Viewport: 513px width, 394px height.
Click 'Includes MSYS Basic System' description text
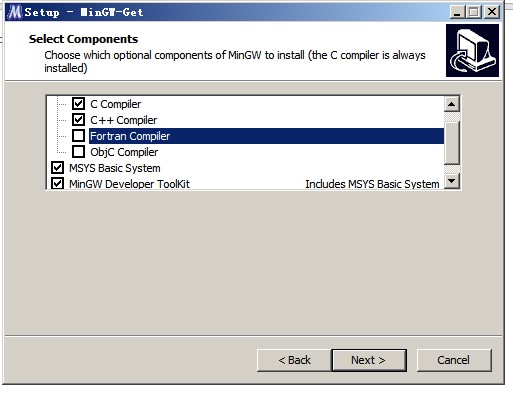click(372, 184)
